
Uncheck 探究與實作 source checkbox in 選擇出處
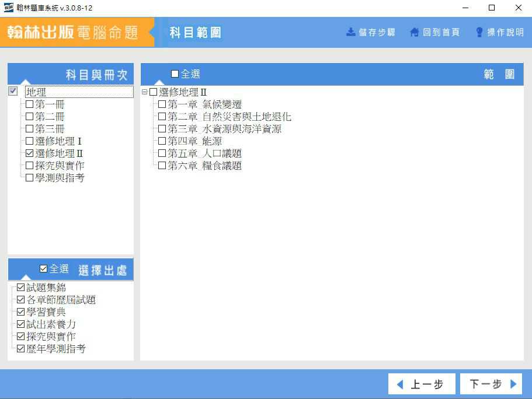point(20,336)
